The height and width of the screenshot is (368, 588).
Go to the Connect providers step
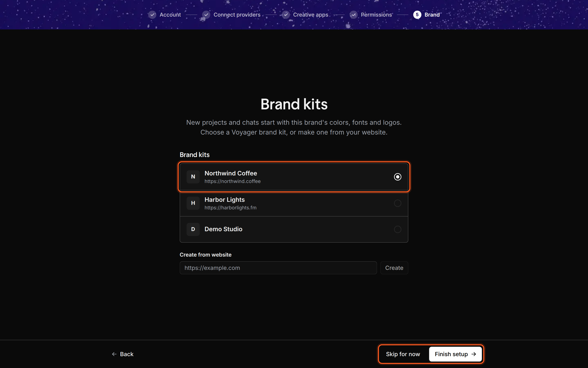tap(237, 15)
